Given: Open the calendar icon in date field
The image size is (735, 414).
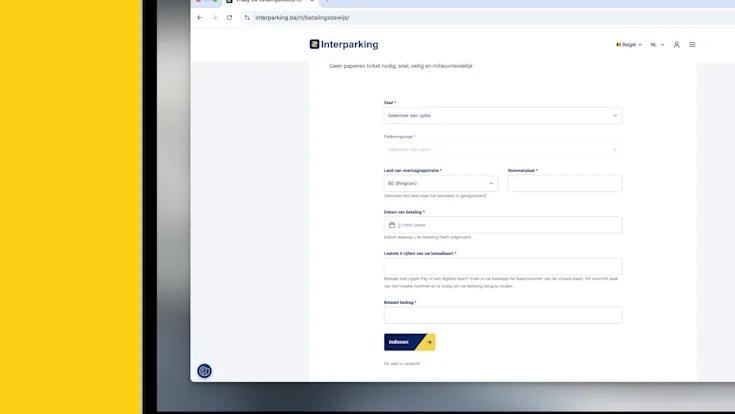Looking at the screenshot, I should [x=392, y=225].
